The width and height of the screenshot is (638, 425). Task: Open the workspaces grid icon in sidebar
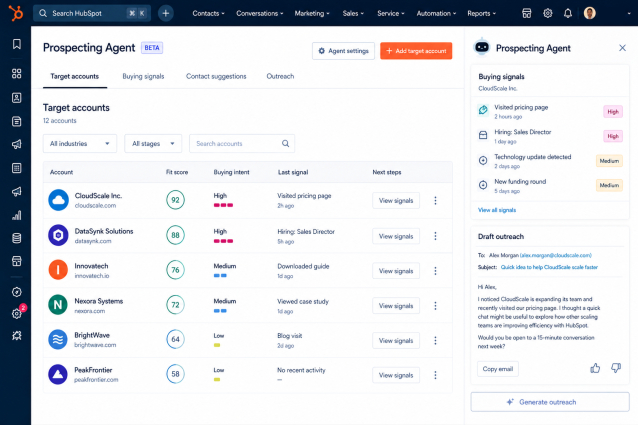pyautogui.click(x=17, y=74)
